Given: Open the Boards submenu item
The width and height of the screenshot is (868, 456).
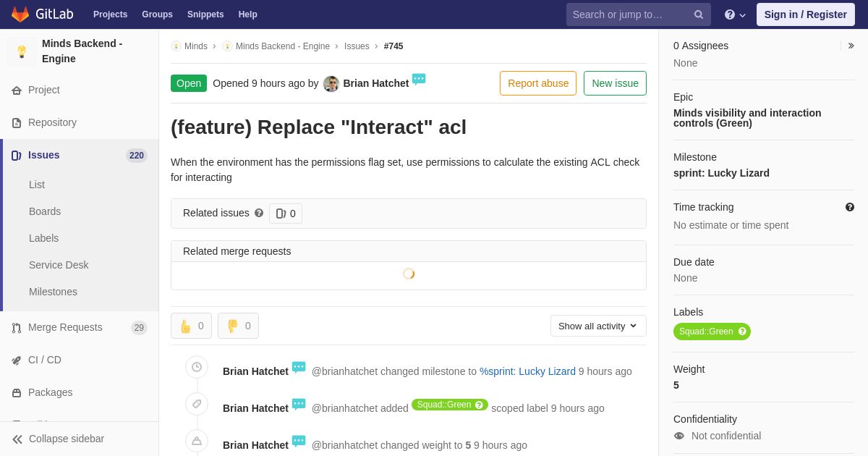Looking at the screenshot, I should coord(45,211).
